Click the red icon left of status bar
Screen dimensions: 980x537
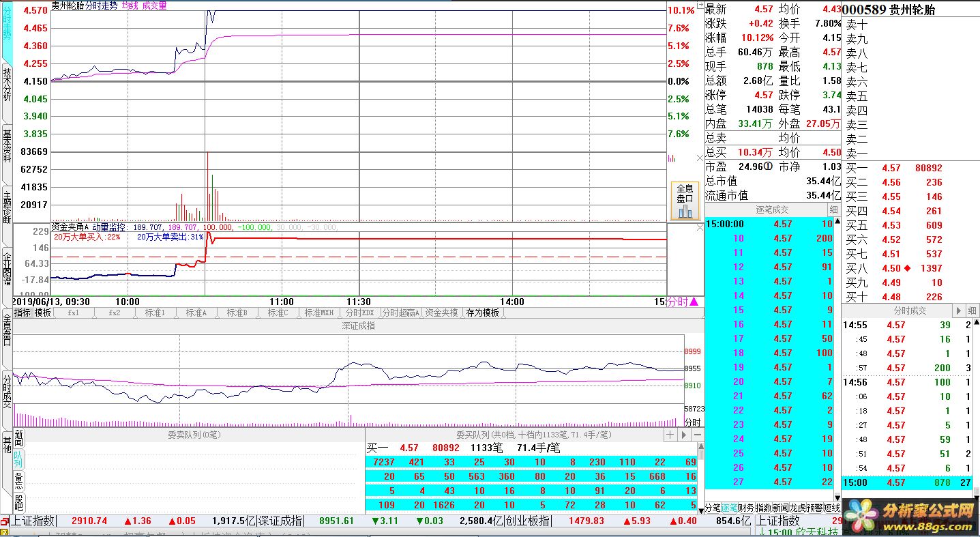tap(5, 522)
